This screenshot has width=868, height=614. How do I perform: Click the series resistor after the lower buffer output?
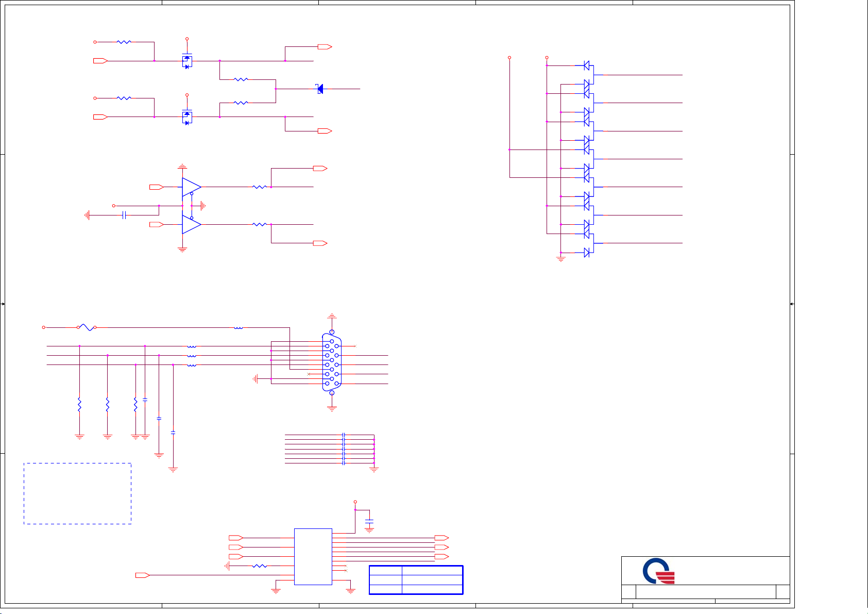pos(260,224)
